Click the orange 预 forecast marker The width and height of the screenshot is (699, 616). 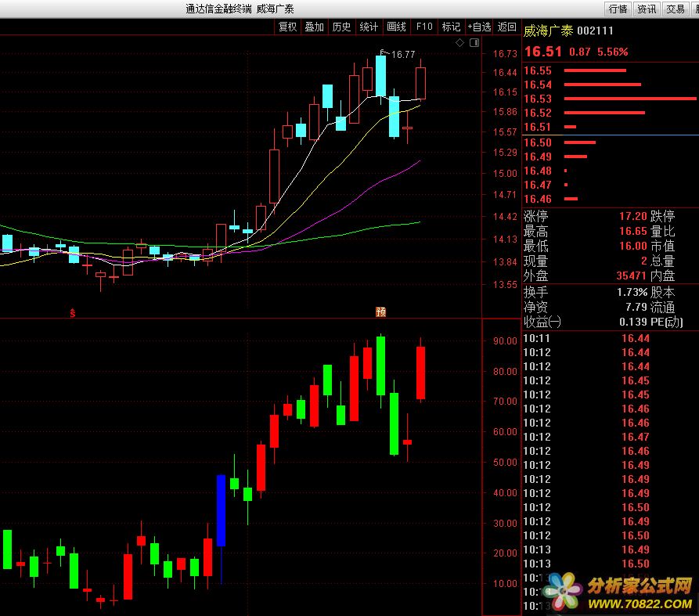[x=380, y=312]
